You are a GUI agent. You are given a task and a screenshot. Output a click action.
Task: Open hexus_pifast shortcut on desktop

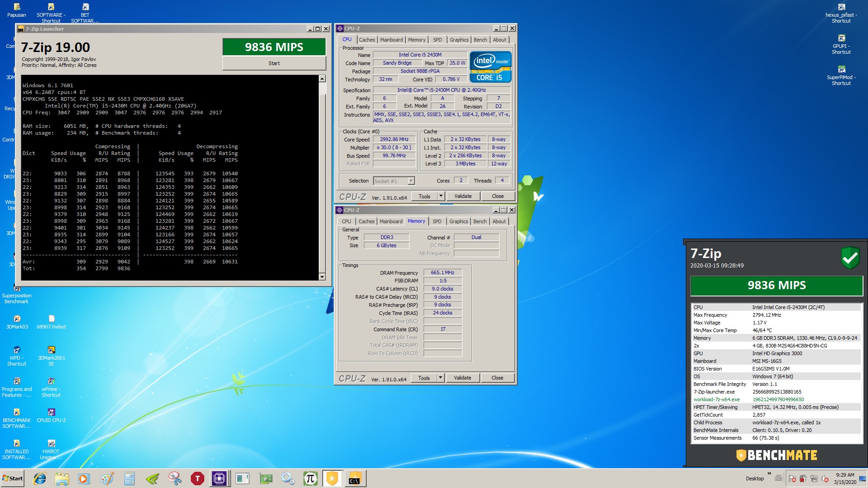pyautogui.click(x=841, y=14)
